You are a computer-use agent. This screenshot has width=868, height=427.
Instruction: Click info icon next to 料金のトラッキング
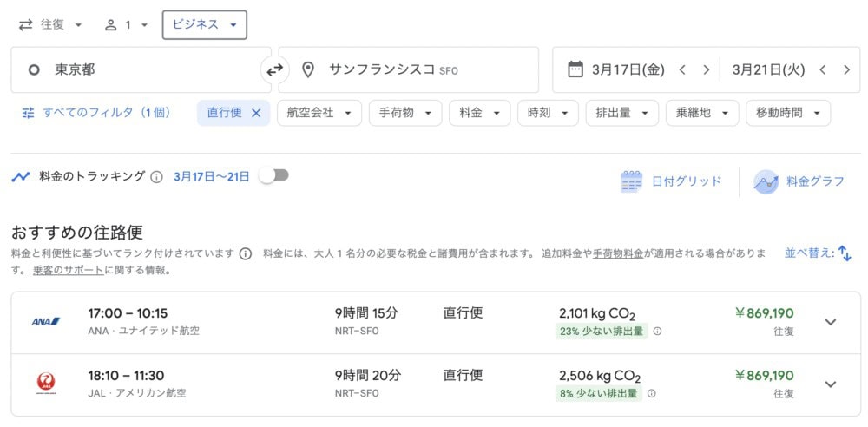(156, 177)
